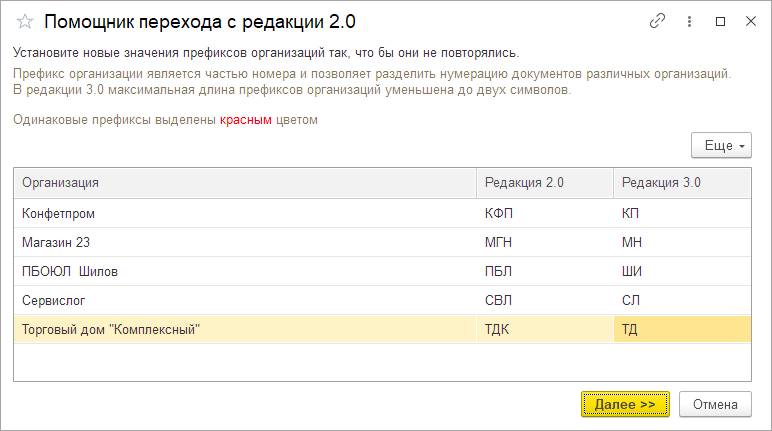Edit the ТД prefix cell
Screen dimensions: 772x431
pyautogui.click(x=682, y=330)
